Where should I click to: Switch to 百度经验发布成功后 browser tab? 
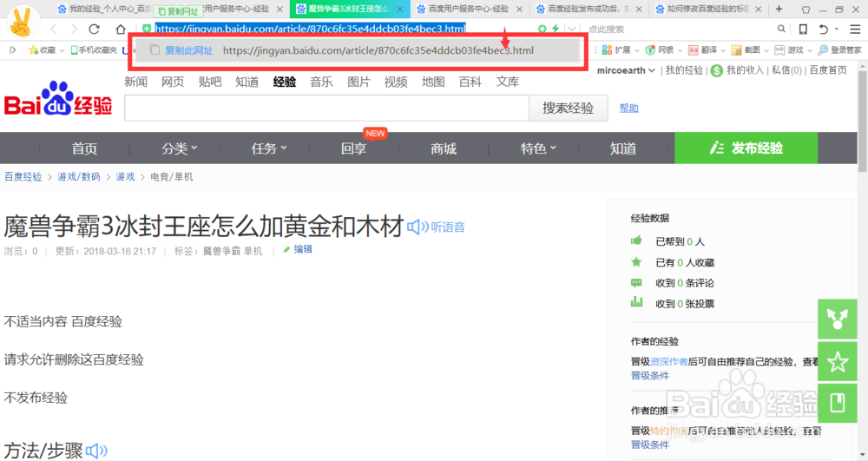tap(590, 9)
